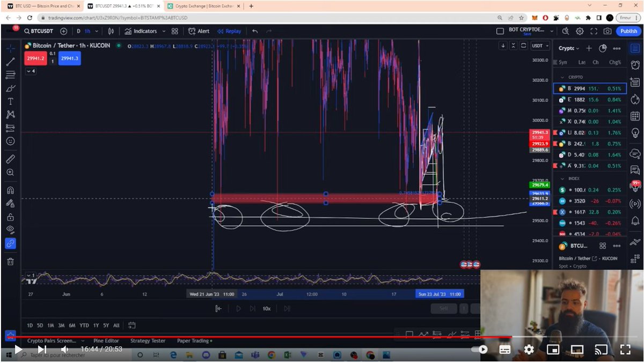Select the Text annotation tool
644x363 pixels.
pos(10,101)
